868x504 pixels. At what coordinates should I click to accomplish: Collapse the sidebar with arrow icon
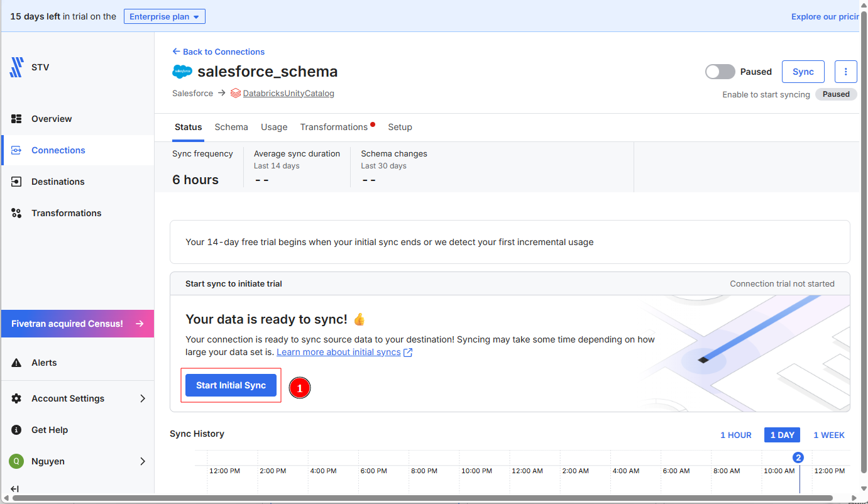tap(14, 489)
